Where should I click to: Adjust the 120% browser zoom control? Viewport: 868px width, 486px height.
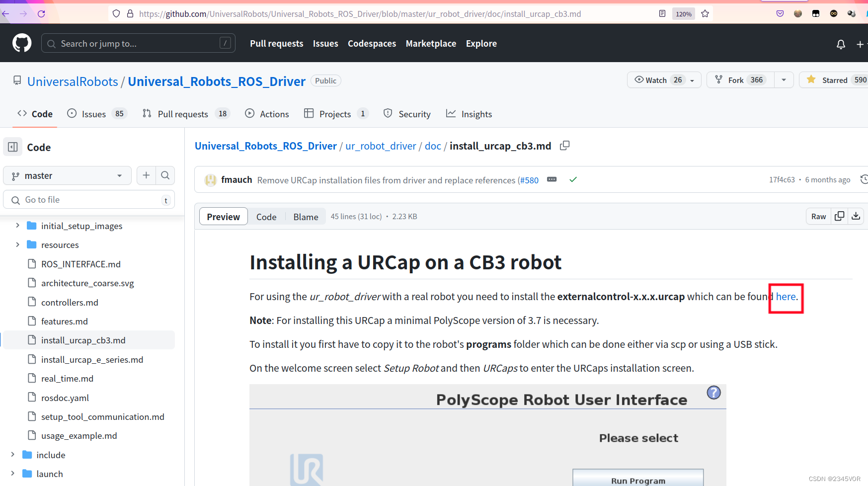683,13
